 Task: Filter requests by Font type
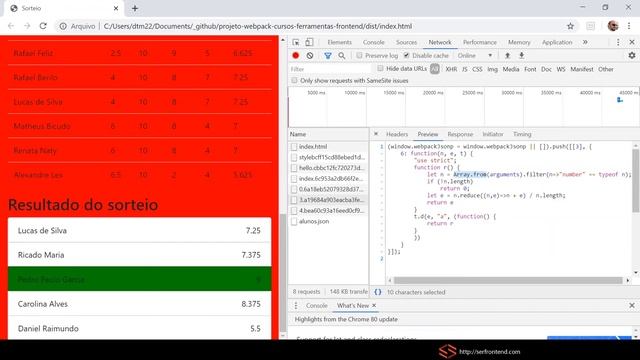tap(530, 69)
